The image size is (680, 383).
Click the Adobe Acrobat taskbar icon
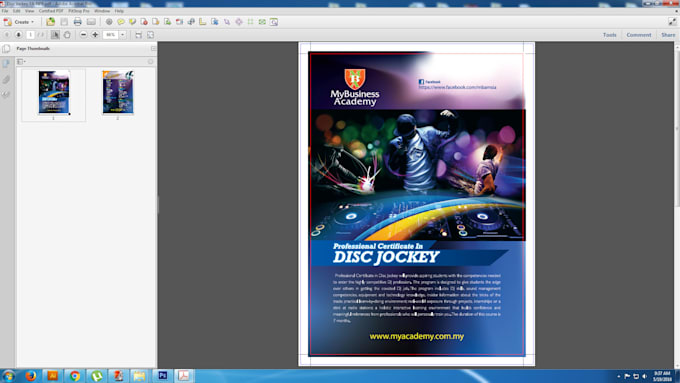(184, 376)
